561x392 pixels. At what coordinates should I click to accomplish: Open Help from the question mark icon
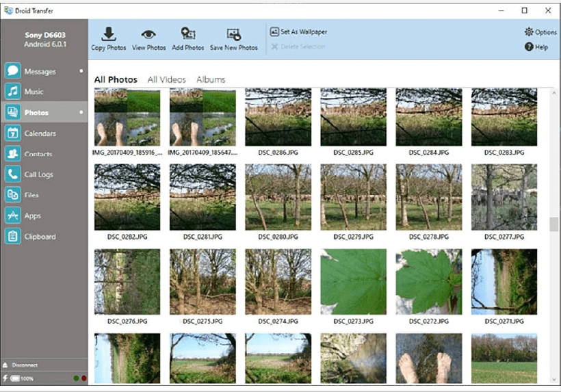(536, 47)
